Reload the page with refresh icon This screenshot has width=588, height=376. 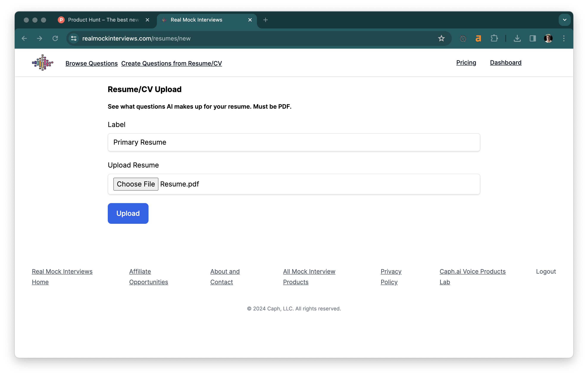55,38
